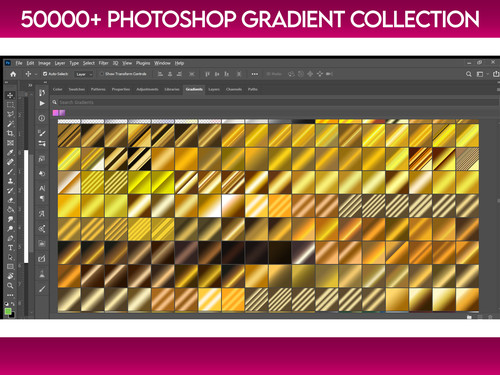Select the Hand tool
The width and height of the screenshot is (500, 375).
(x=10, y=276)
